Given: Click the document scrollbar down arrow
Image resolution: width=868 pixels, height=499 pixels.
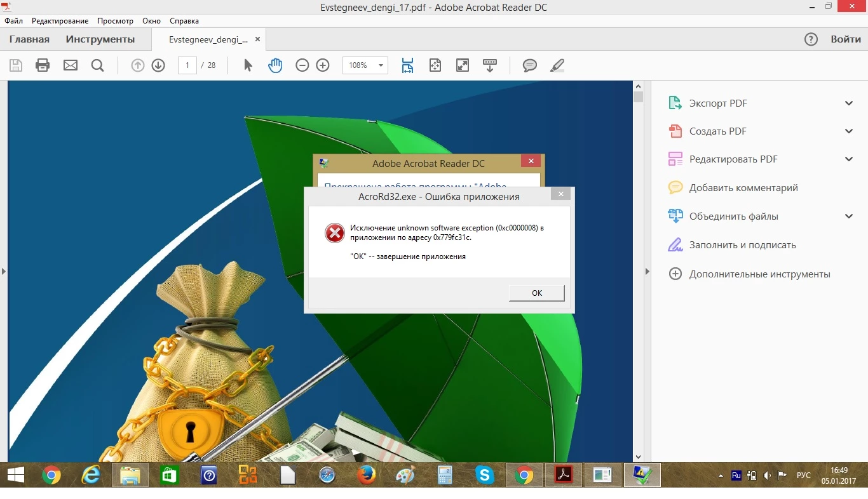Looking at the screenshot, I should coord(639,456).
